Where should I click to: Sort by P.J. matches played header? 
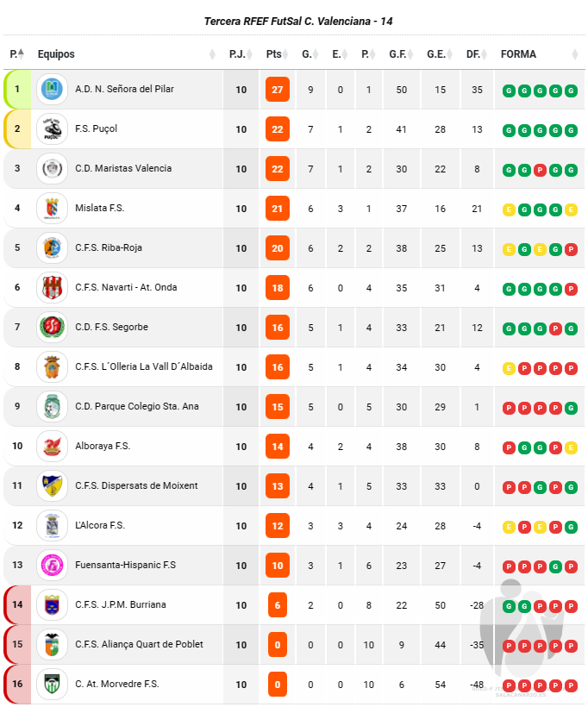(x=241, y=54)
